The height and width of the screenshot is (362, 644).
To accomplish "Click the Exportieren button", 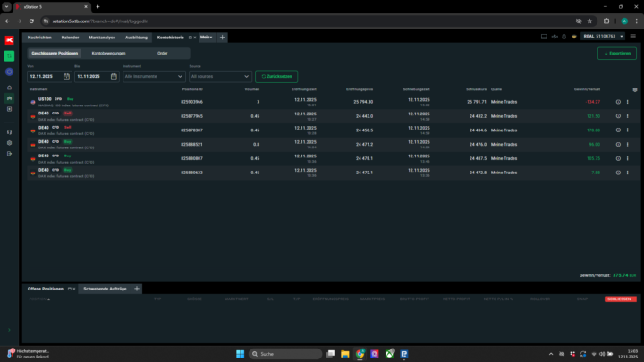I will [617, 54].
